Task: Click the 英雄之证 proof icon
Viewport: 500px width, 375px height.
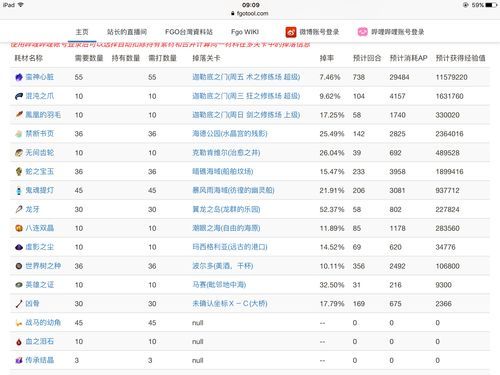Action: [x=19, y=285]
